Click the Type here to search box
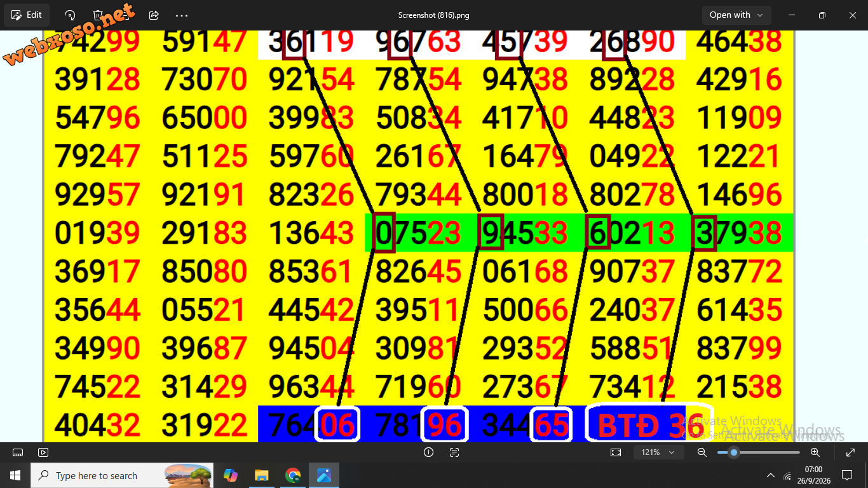The width and height of the screenshot is (868, 488). pos(122,475)
